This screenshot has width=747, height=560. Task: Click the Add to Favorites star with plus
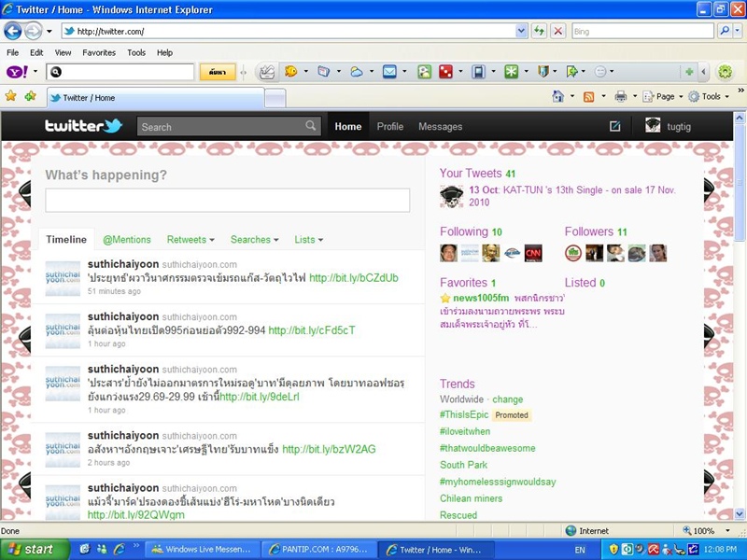30,96
